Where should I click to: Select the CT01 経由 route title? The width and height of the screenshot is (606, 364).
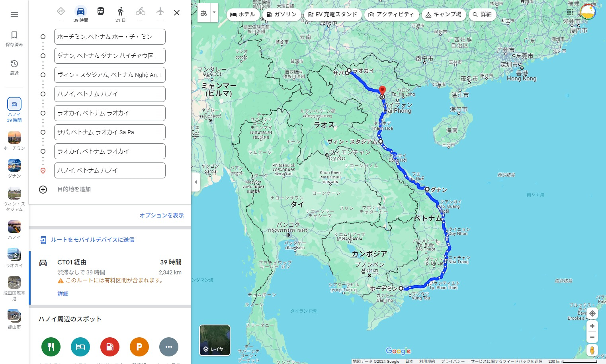point(72,262)
